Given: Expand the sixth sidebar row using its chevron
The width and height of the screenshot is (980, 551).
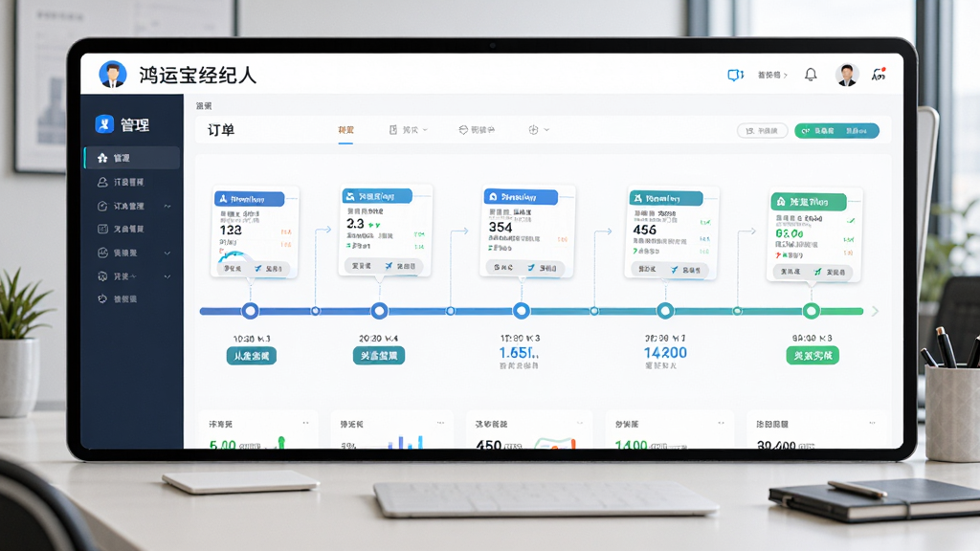Looking at the screenshot, I should 167,276.
